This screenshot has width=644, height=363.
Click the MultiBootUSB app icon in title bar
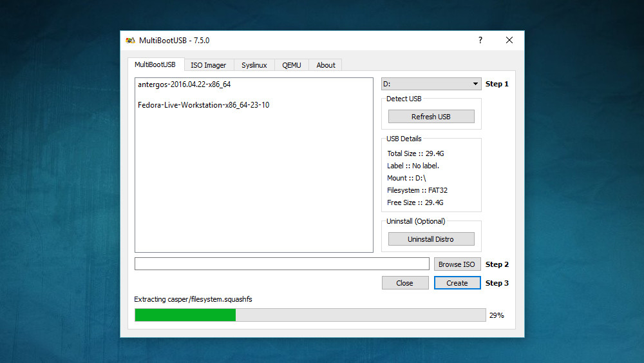[x=130, y=40]
